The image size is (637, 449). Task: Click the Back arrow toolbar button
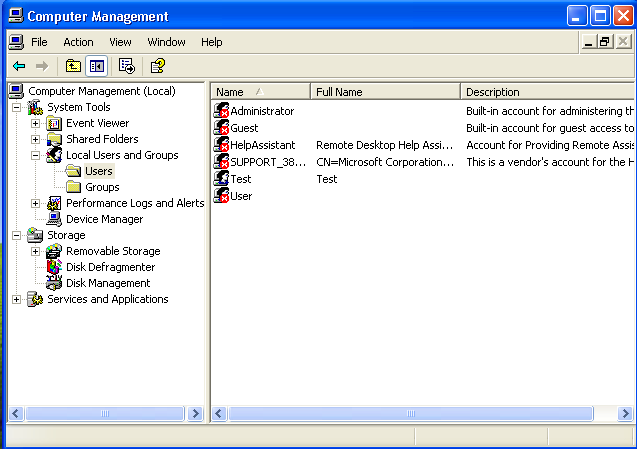[19, 66]
